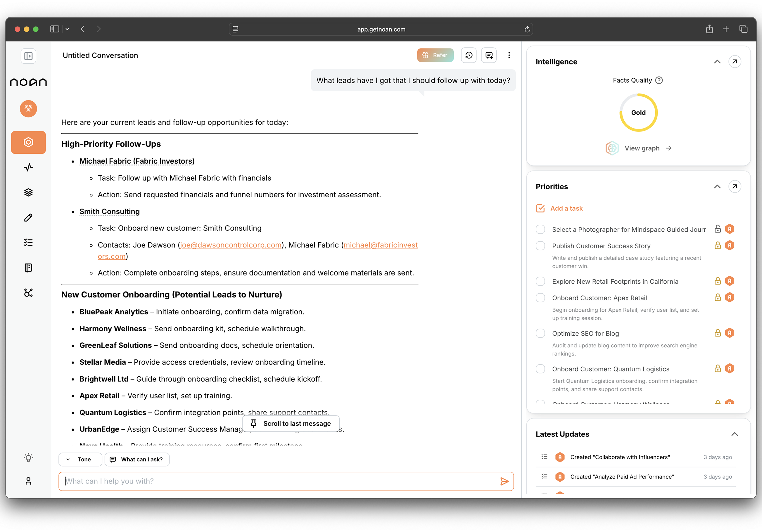
Task: Open the three-dot conversation options menu
Action: 509,55
